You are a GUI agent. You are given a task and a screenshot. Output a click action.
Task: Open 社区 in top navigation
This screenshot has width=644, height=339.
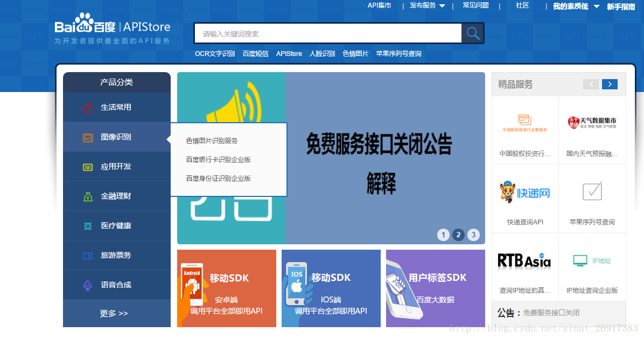click(522, 5)
